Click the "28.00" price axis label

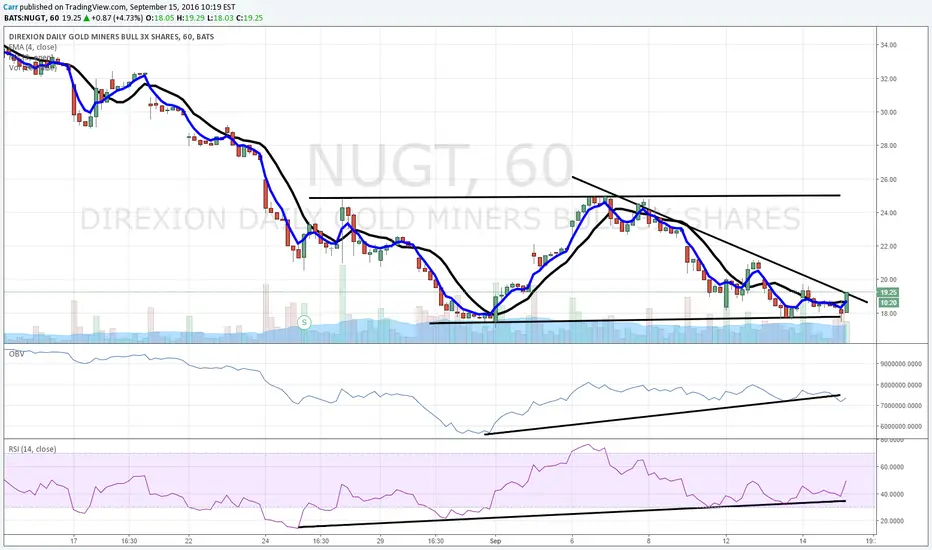coord(889,146)
